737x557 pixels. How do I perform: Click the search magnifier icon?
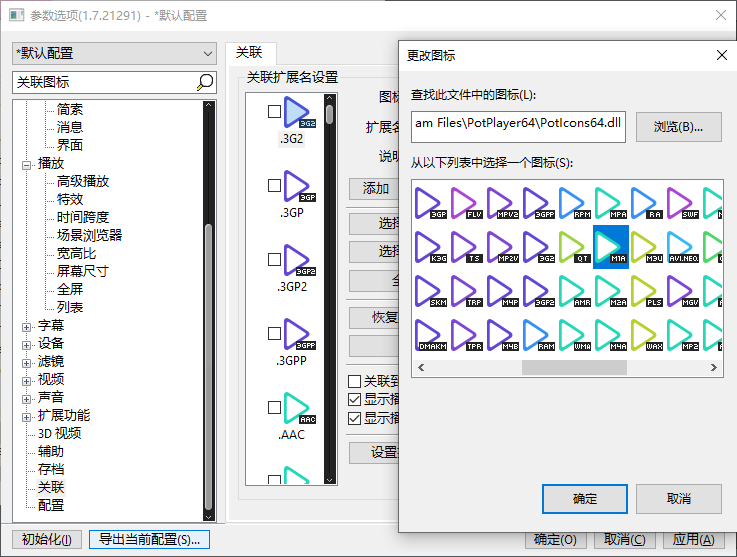pyautogui.click(x=205, y=82)
